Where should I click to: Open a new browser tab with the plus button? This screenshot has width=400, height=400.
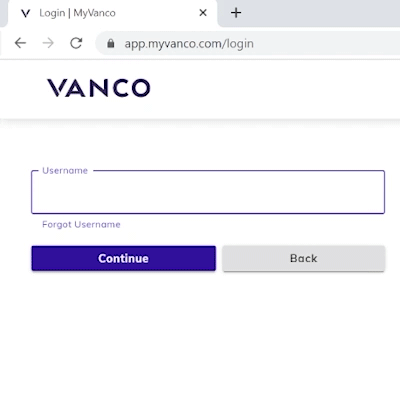coord(236,13)
